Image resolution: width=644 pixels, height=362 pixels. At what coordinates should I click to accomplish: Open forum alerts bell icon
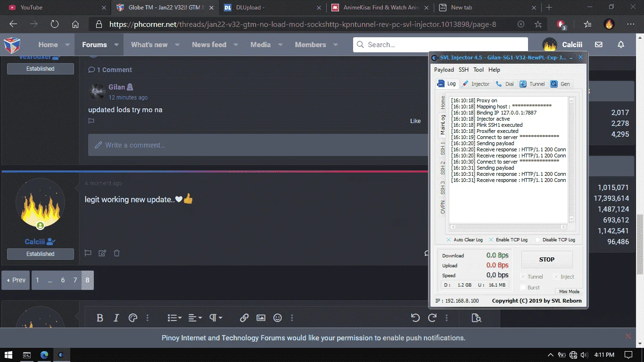[621, 45]
